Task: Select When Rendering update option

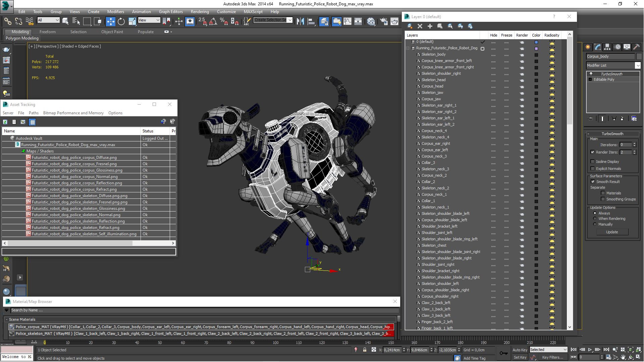Action: [x=595, y=219]
